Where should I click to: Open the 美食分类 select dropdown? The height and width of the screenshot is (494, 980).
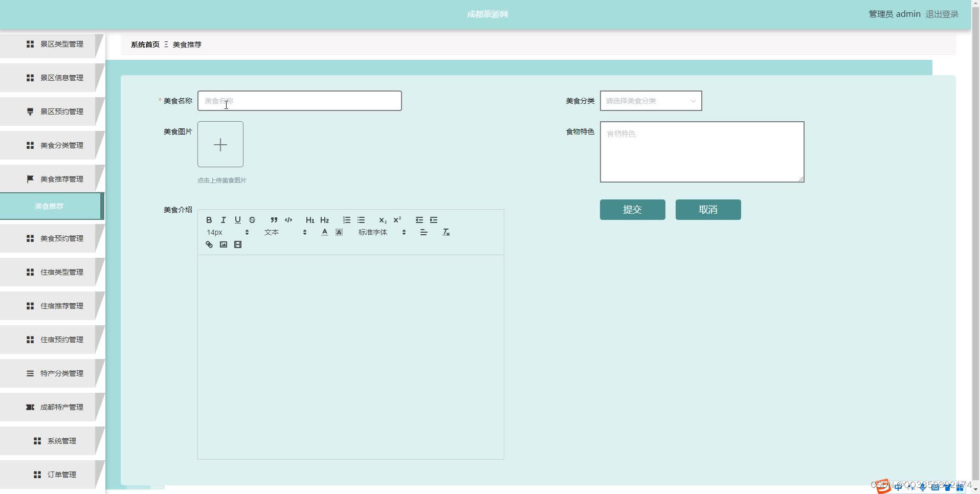click(x=651, y=101)
